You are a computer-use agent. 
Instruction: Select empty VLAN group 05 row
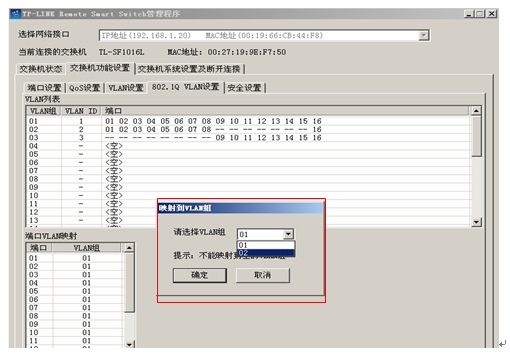coord(248,154)
